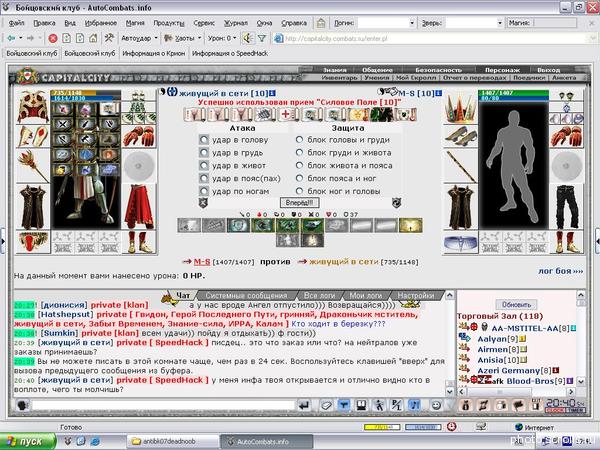Switch to Информация о Крион tab

pos(153,54)
